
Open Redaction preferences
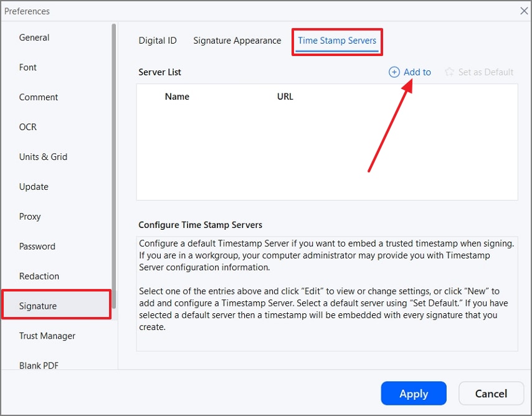click(39, 277)
